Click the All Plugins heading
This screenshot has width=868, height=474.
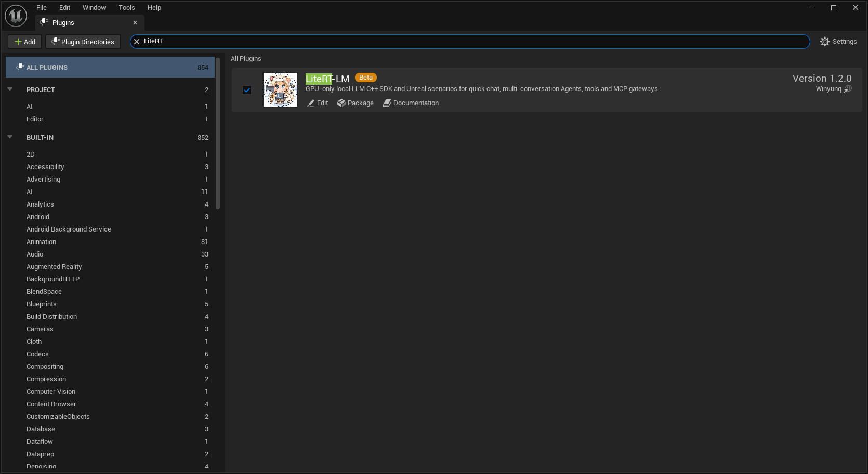[246, 59]
